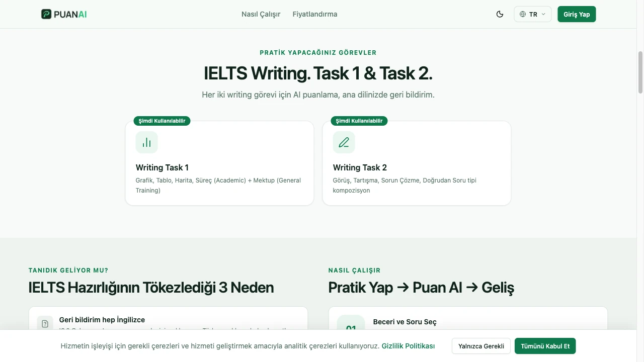Viewport: 644px width, 362px height.
Task: Click Şimdi Kullanılabilir badge on Writing Task 2
Action: (359, 121)
